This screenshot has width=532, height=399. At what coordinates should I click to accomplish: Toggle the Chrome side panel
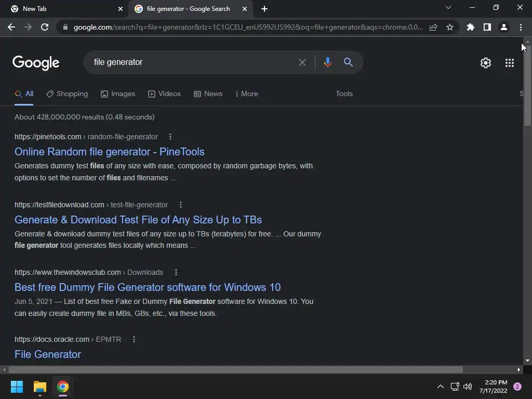[x=487, y=27]
